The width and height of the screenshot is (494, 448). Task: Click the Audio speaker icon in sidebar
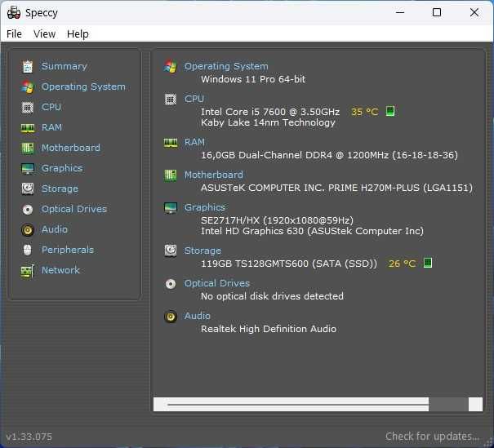point(28,230)
